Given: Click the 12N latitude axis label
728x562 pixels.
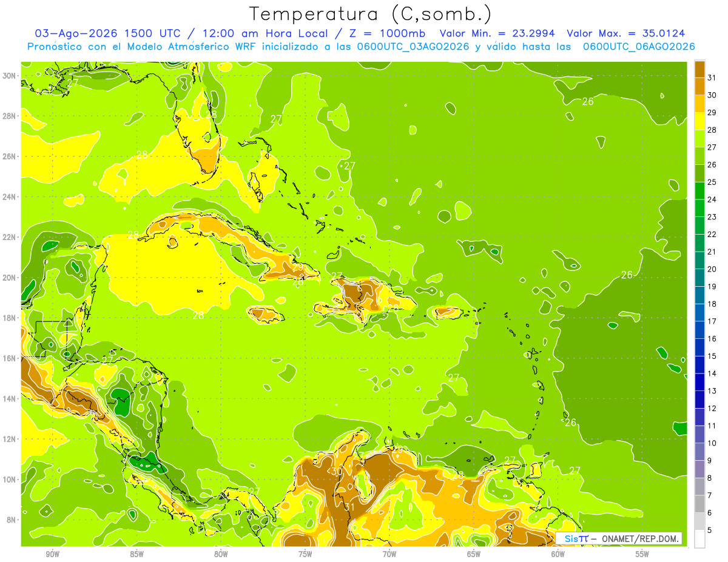Looking at the screenshot, I should point(9,439).
